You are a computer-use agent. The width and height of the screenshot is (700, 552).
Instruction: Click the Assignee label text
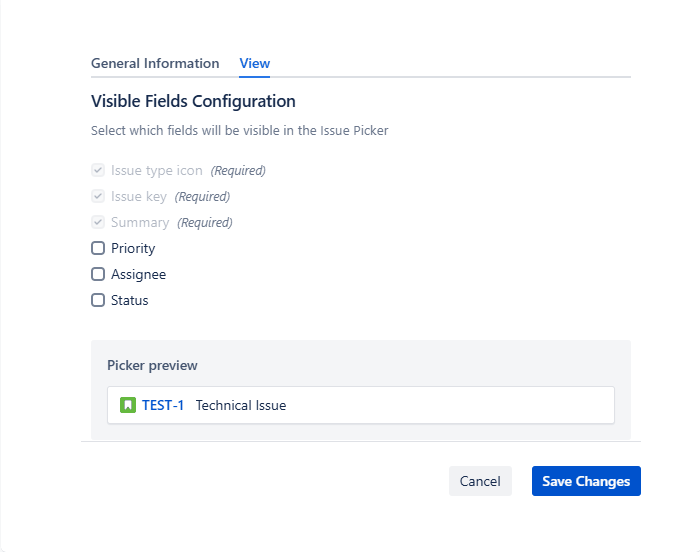(138, 274)
